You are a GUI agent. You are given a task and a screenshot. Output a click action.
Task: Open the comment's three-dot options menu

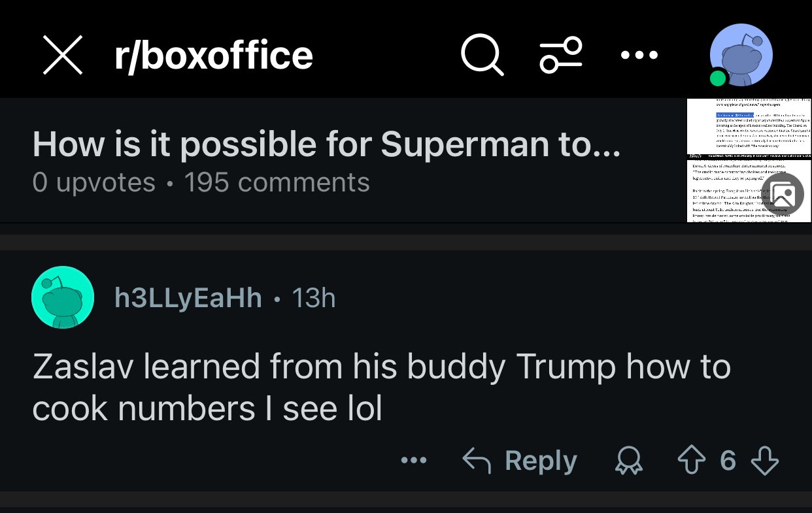coord(414,461)
